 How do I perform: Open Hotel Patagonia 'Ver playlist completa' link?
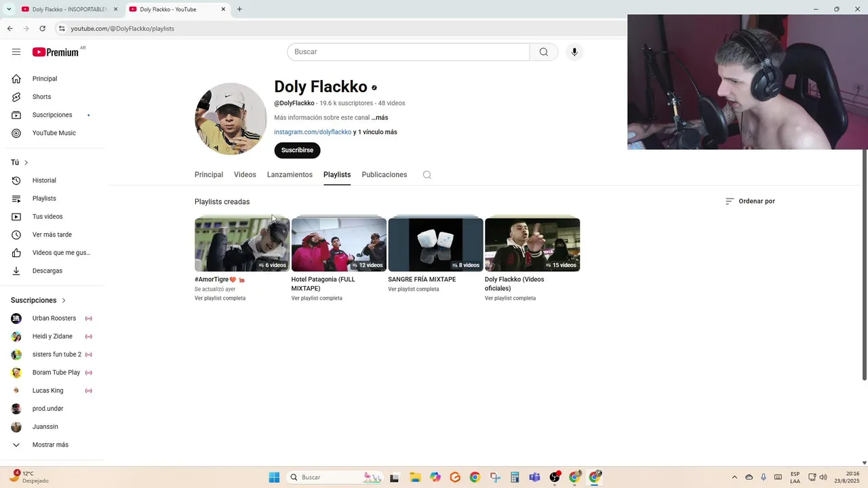(317, 298)
